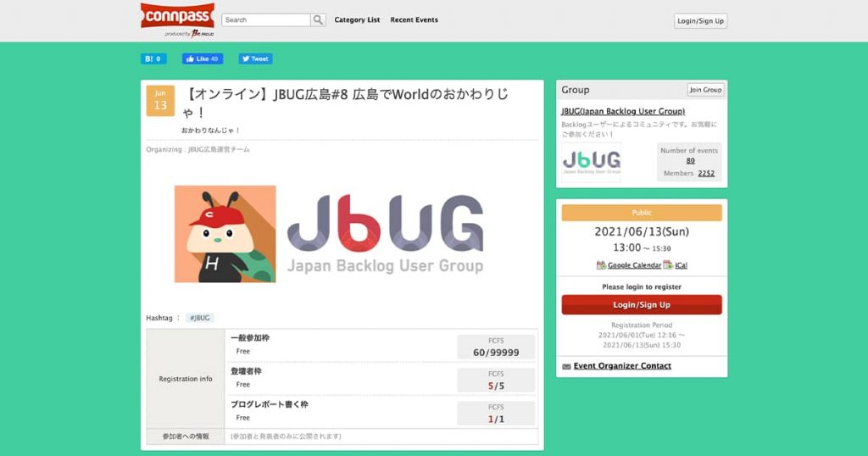Click the 参加者への情報 label

pos(186,437)
